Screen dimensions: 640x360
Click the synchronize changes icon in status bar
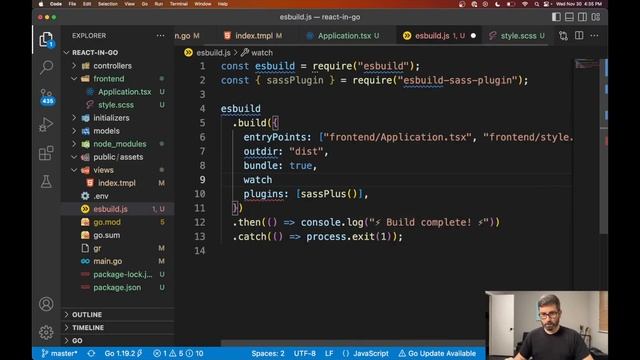point(91,353)
